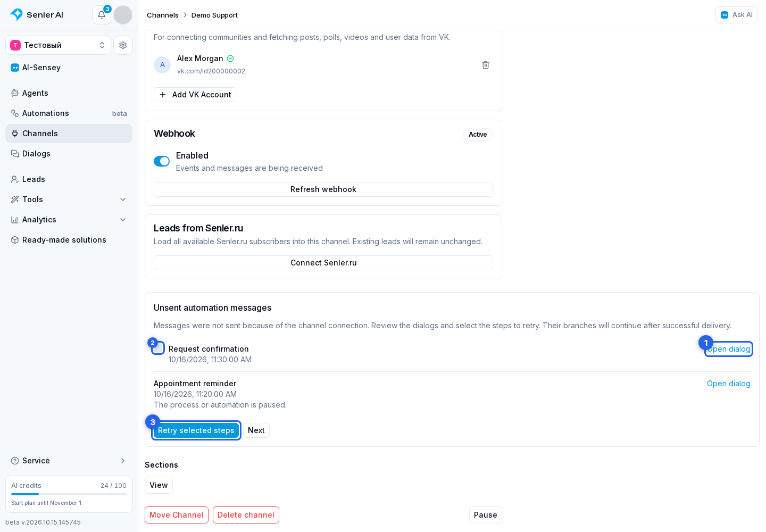Expand the Tools submenu
This screenshot has height=532, width=766.
[x=69, y=199]
